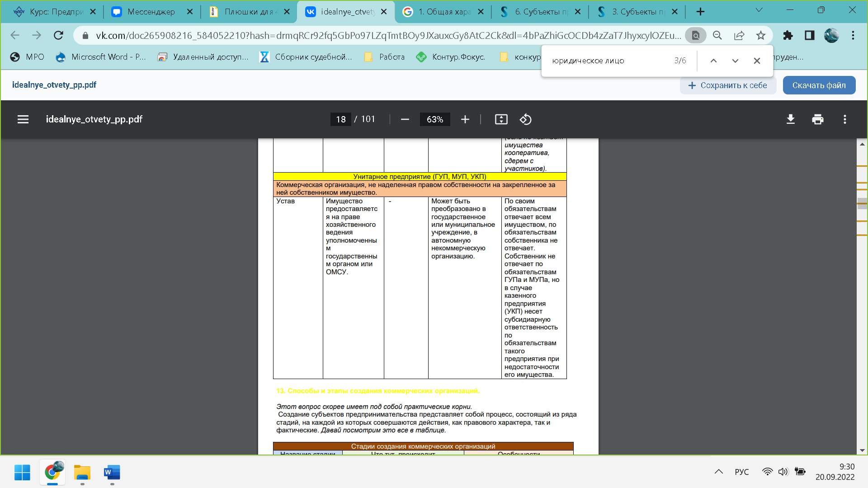This screenshot has width=868, height=488.
Task: Click the heading '13. Способы и этапы создания'
Action: click(x=378, y=391)
